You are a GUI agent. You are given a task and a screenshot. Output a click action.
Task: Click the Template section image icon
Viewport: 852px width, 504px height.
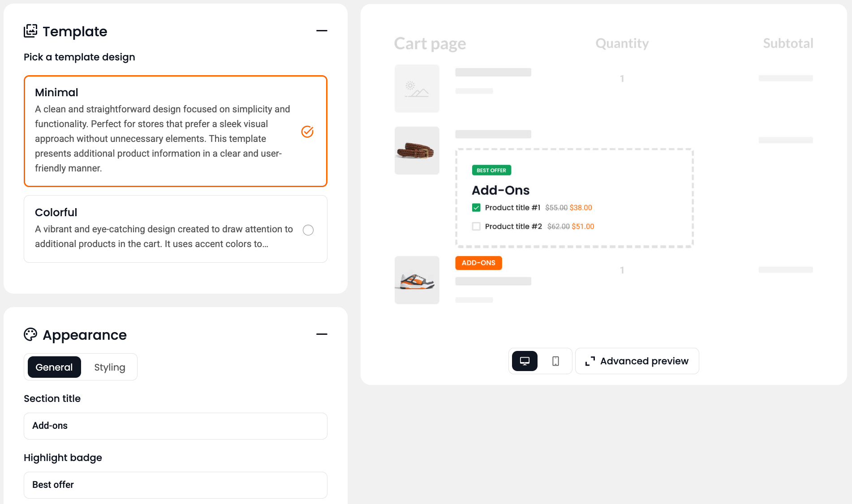30,31
